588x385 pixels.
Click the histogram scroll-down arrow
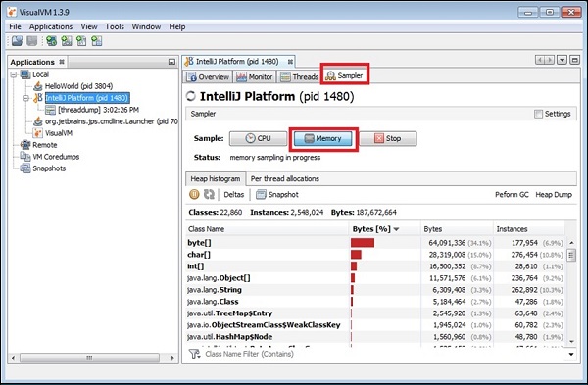(571, 342)
